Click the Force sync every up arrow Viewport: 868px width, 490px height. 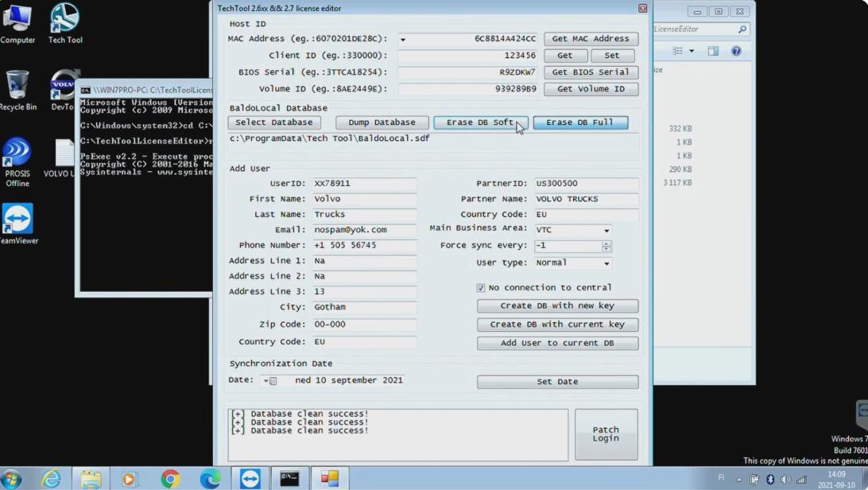click(606, 243)
